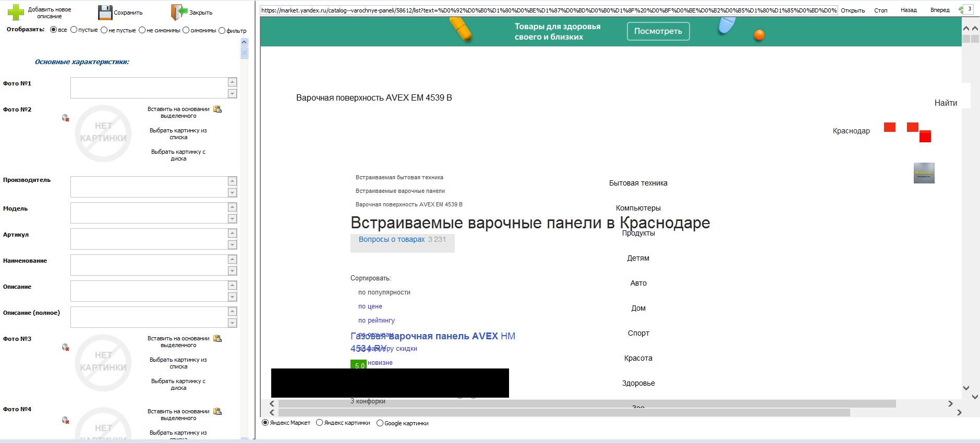The image size is (980, 443).
Task: Sort by 'по популярности'
Action: [x=384, y=292]
